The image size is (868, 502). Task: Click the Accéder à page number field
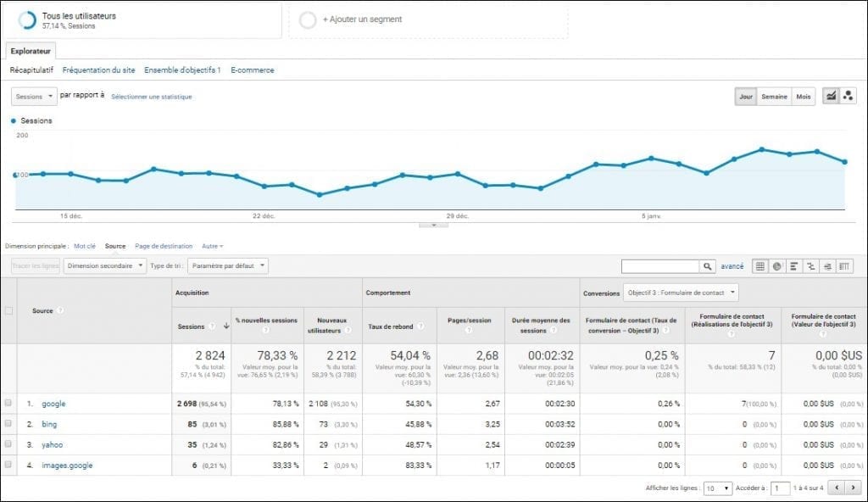(x=780, y=488)
